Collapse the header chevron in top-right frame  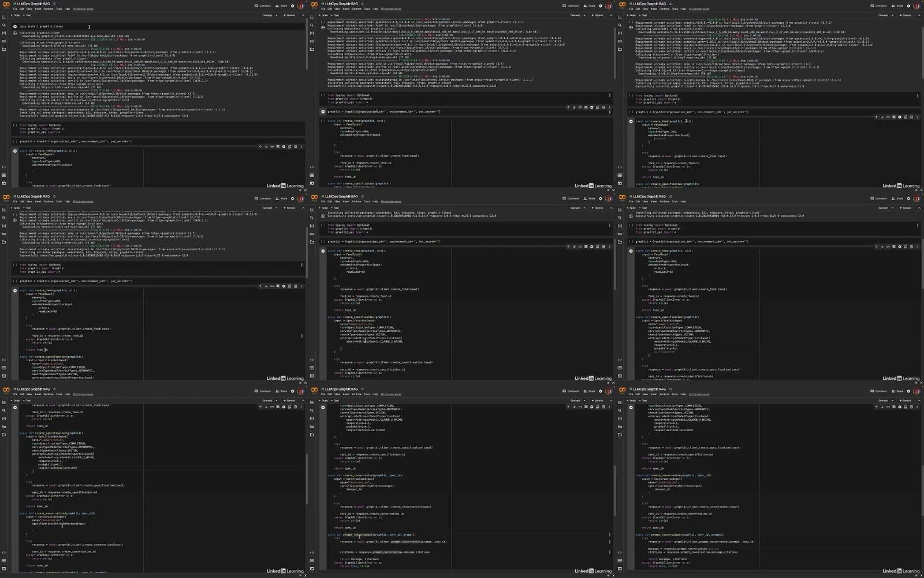[x=919, y=15]
